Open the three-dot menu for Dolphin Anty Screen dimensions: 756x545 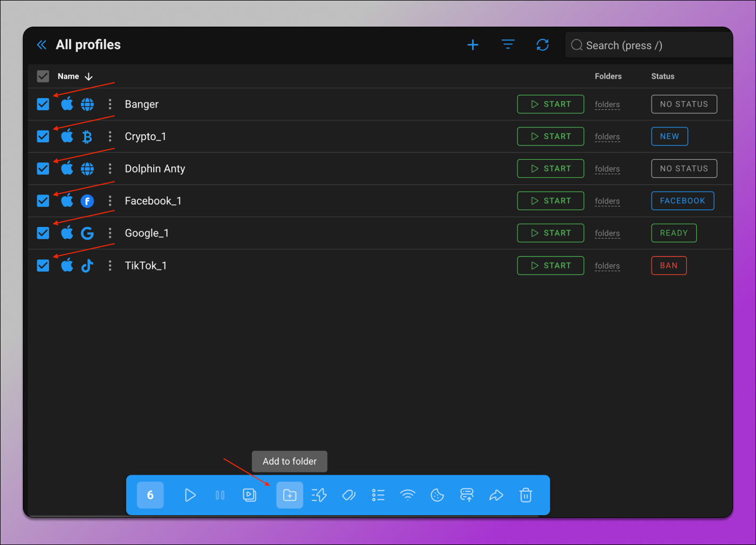[110, 169]
